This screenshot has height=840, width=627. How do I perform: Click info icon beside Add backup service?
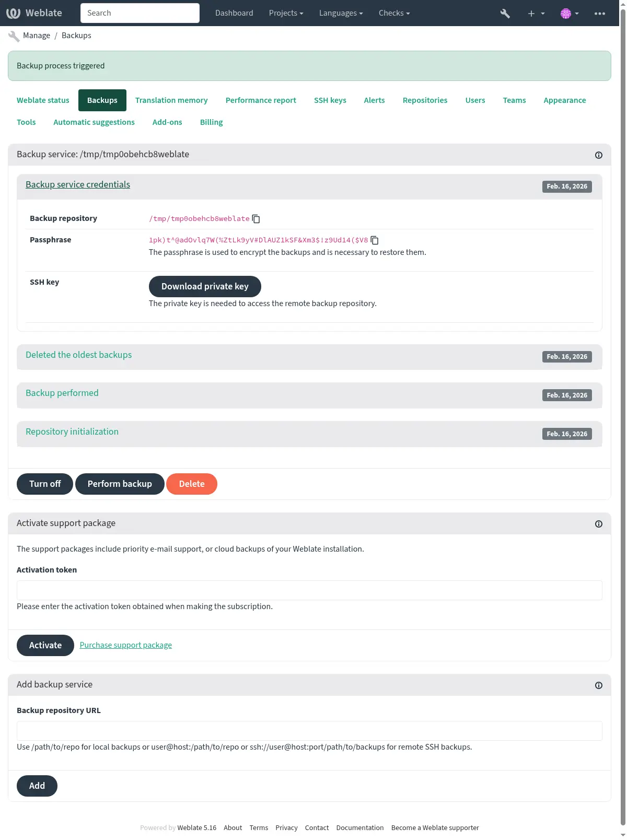coord(599,685)
